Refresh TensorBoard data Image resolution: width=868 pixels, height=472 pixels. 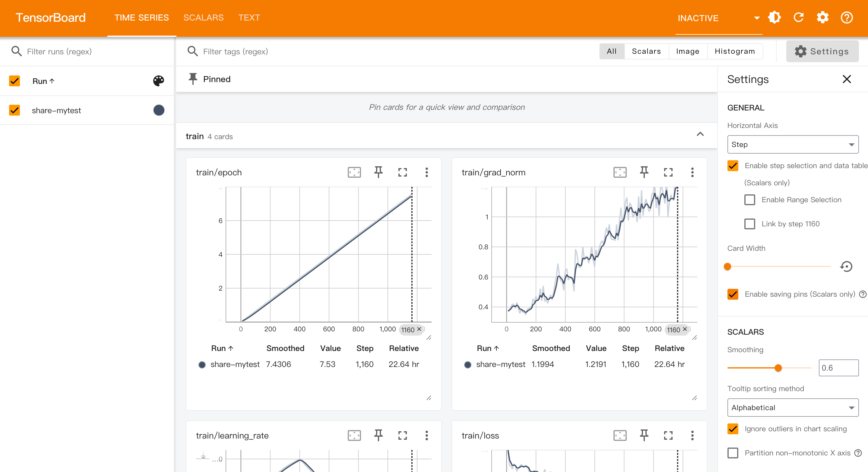click(799, 17)
